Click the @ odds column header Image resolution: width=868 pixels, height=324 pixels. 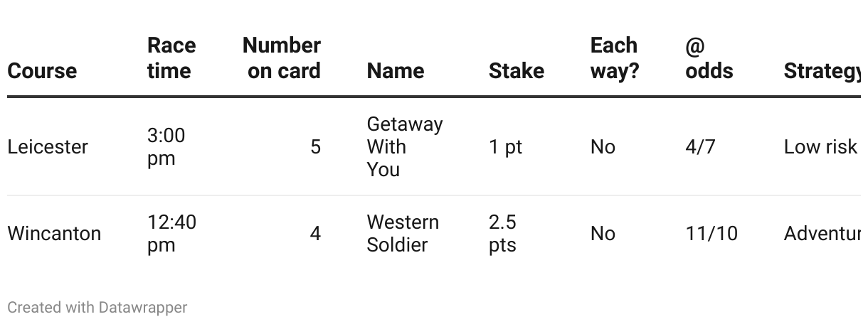point(709,58)
